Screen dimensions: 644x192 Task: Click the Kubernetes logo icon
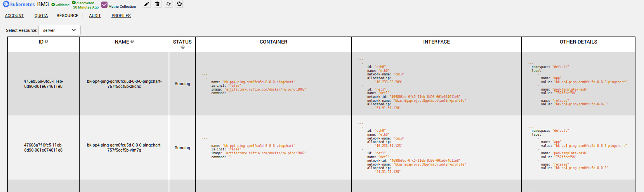(6, 4)
